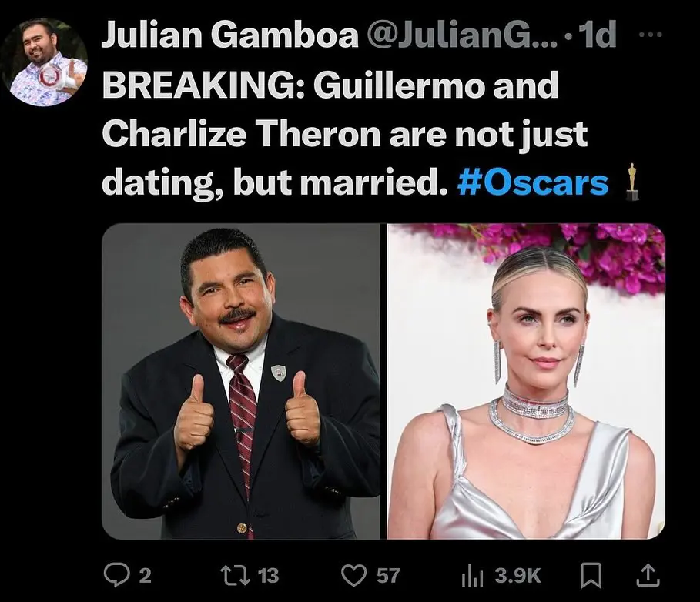Open Julian Gamboa's profile picture
This screenshot has width=700, height=602.
click(x=45, y=62)
